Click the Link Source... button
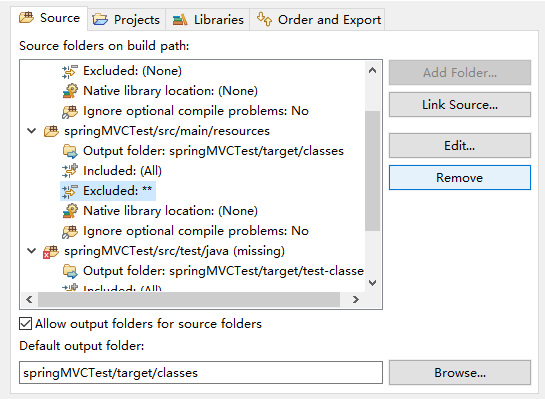 click(459, 105)
